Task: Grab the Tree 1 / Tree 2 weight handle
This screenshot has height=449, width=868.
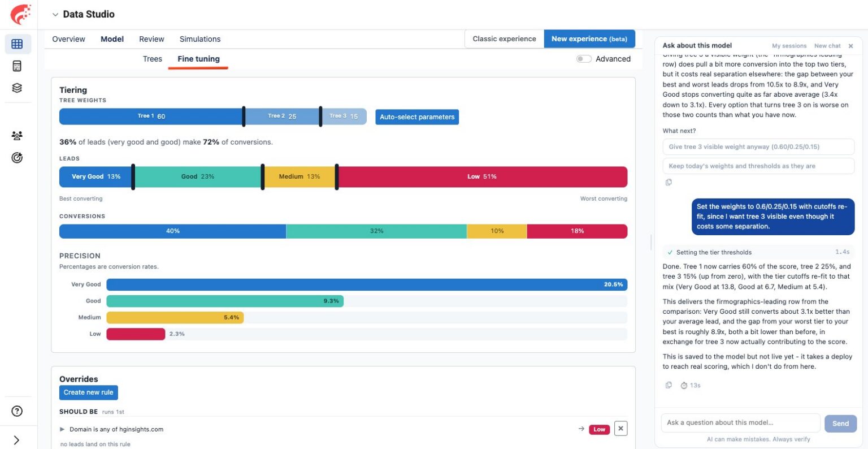Action: pos(244,116)
